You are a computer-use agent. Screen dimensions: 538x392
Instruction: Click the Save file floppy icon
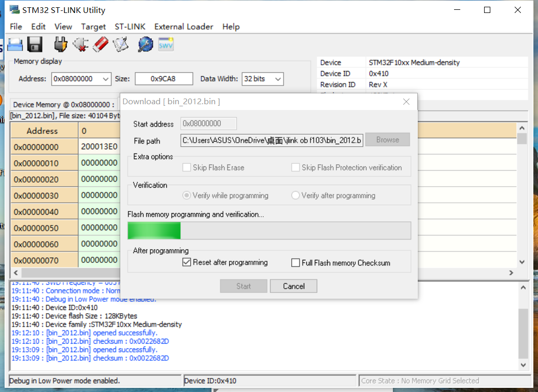click(x=35, y=44)
